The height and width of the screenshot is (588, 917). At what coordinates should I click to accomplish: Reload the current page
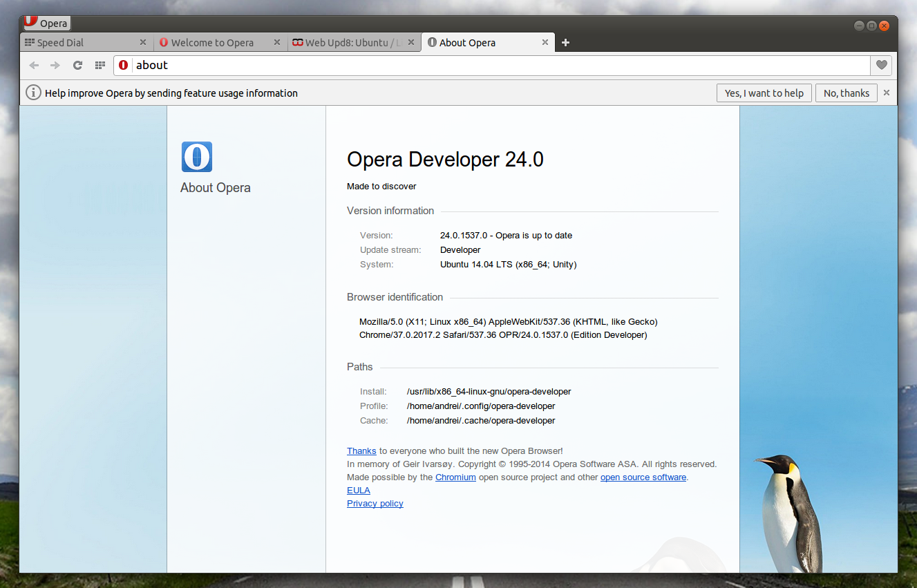click(x=77, y=65)
